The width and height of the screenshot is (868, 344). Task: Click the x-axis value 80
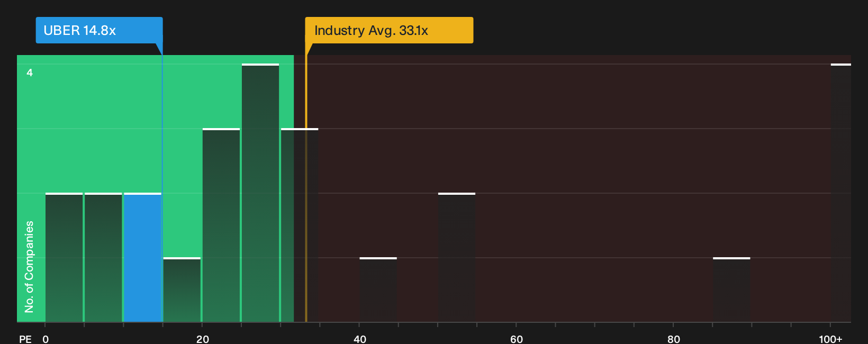pos(674,339)
